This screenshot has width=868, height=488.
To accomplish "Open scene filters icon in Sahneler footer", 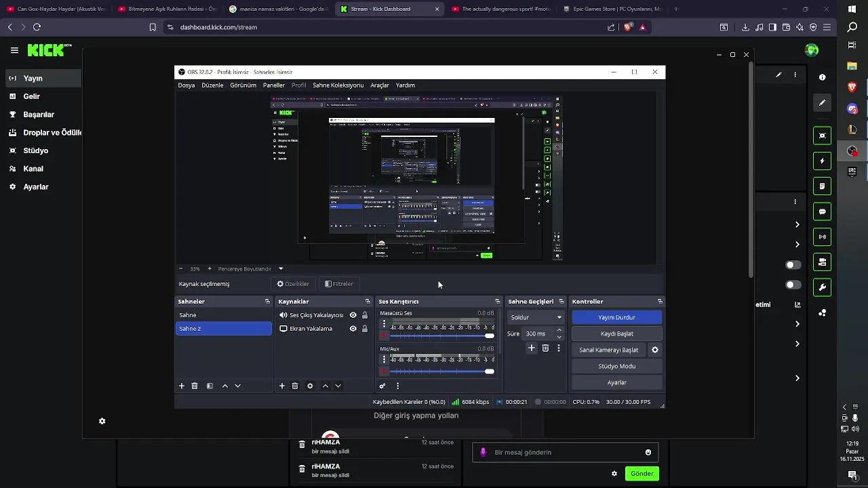I will click(210, 386).
